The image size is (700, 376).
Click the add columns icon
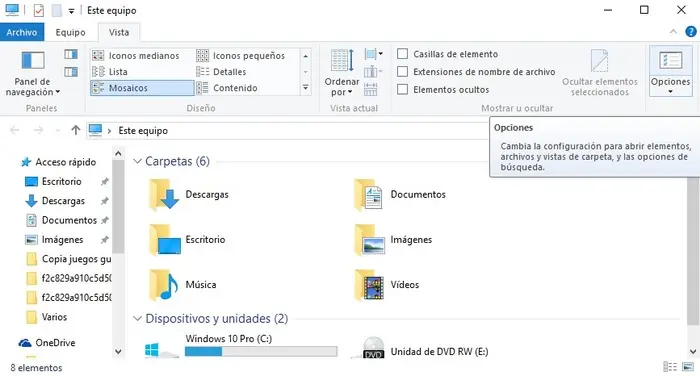[x=373, y=71]
